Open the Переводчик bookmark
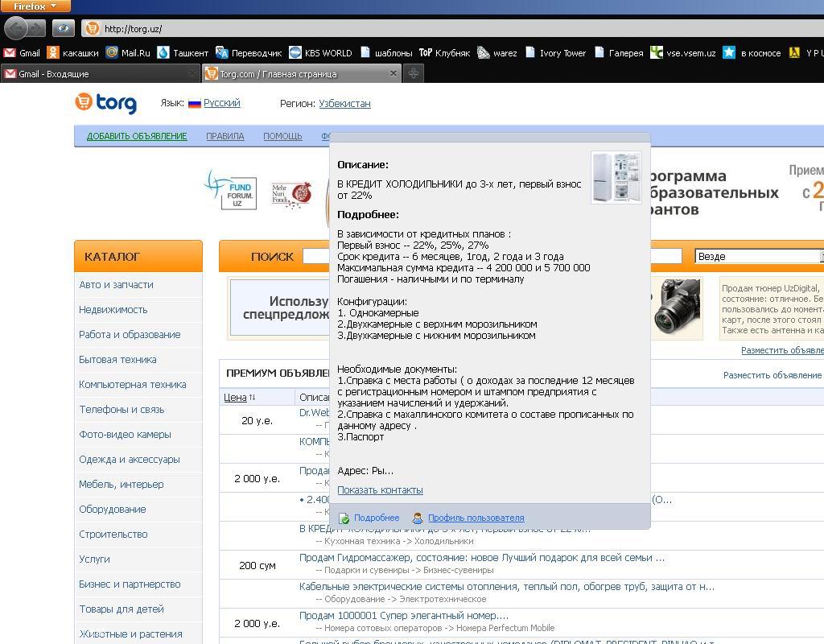824x644 pixels. point(249,52)
